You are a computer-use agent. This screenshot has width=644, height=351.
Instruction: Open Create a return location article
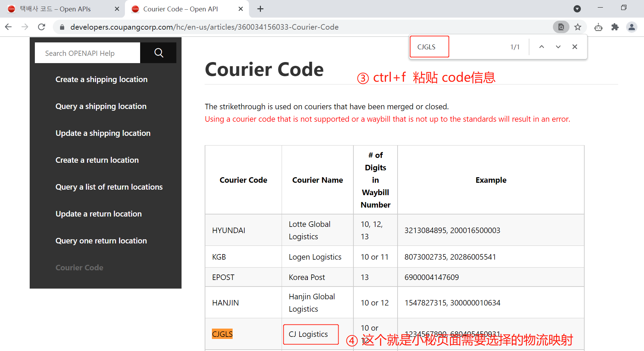point(97,160)
